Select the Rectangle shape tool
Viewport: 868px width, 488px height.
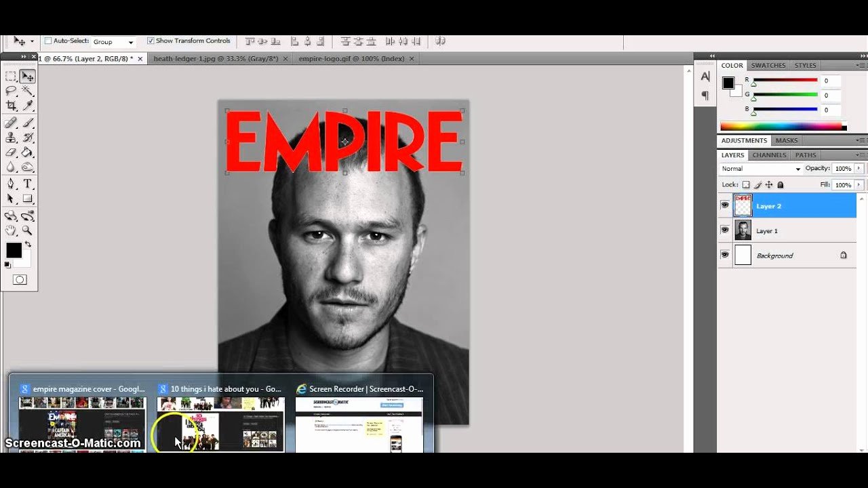(x=27, y=199)
